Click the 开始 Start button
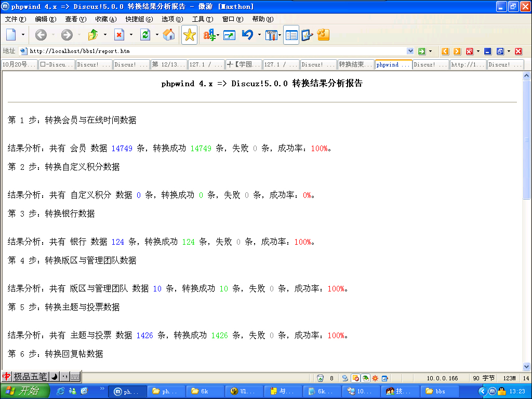Viewport: 532px width, 399px height. pos(24,391)
